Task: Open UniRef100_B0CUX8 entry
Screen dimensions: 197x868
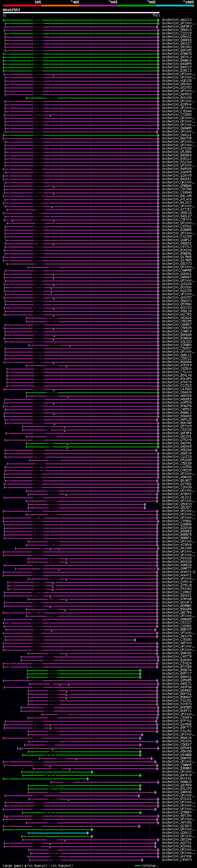Action: pyautogui.click(x=177, y=98)
